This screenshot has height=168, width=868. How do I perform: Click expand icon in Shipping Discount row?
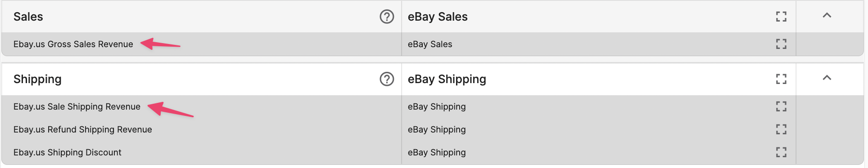click(781, 152)
